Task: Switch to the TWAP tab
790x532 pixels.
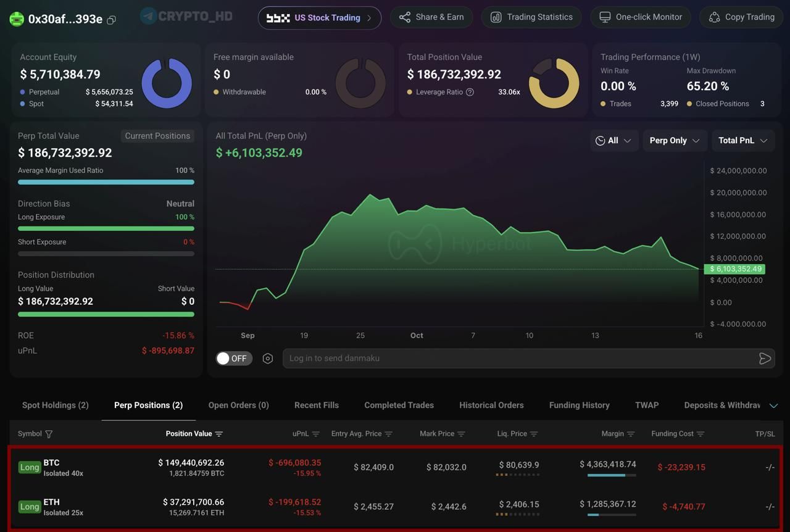Action: [x=647, y=405]
